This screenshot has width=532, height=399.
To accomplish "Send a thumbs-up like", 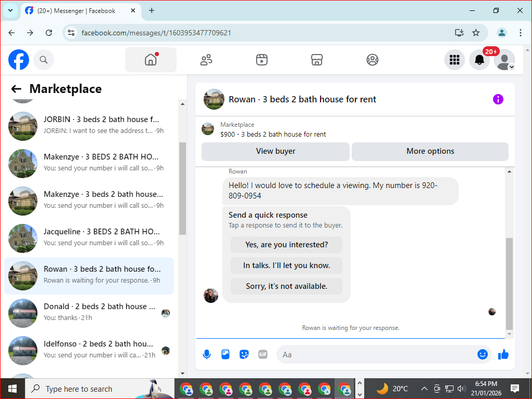I will coord(503,354).
